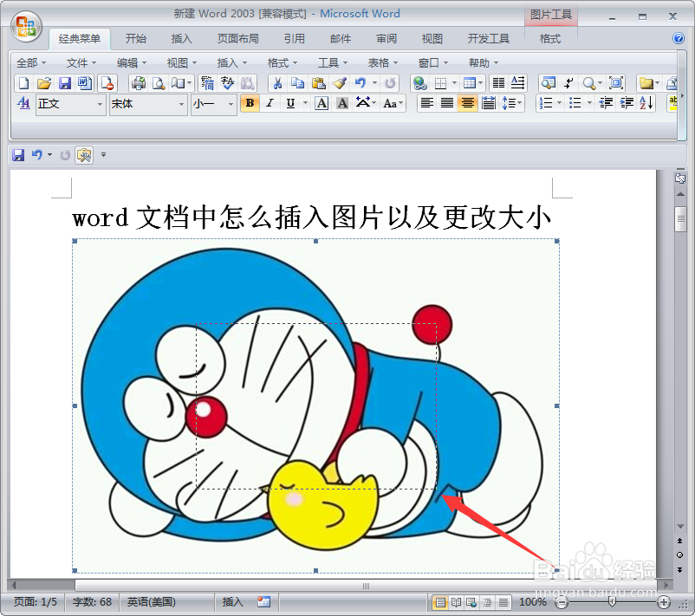Click the select browse object button
Image resolution: width=695 pixels, height=616 pixels.
679,554
